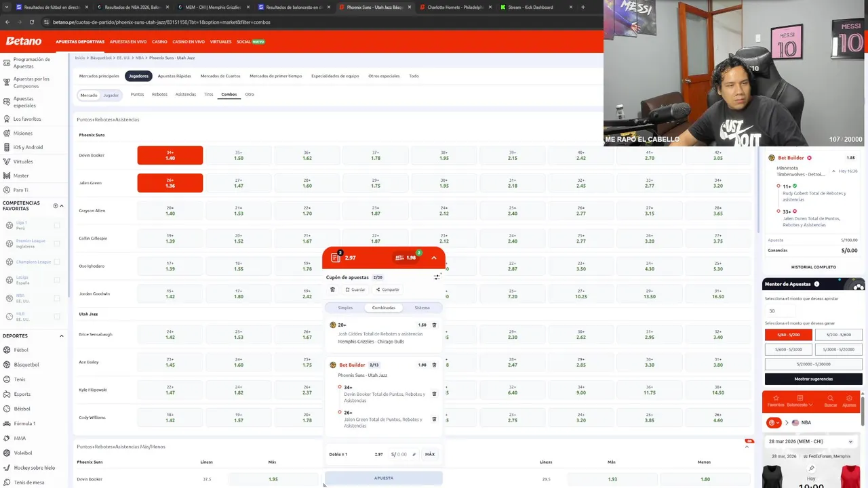Open the Master icon in the sidebar
Viewport: 868px width, 488px height.
point(7,176)
